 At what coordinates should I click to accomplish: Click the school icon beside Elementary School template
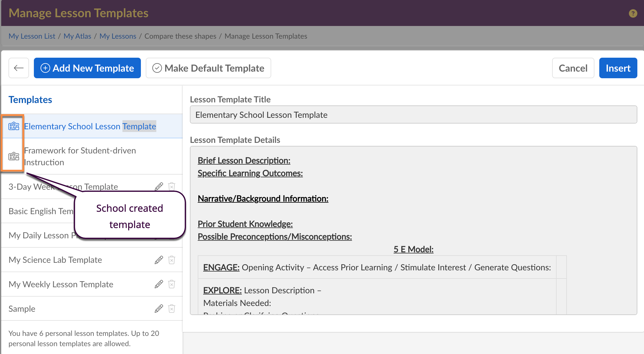click(x=14, y=126)
